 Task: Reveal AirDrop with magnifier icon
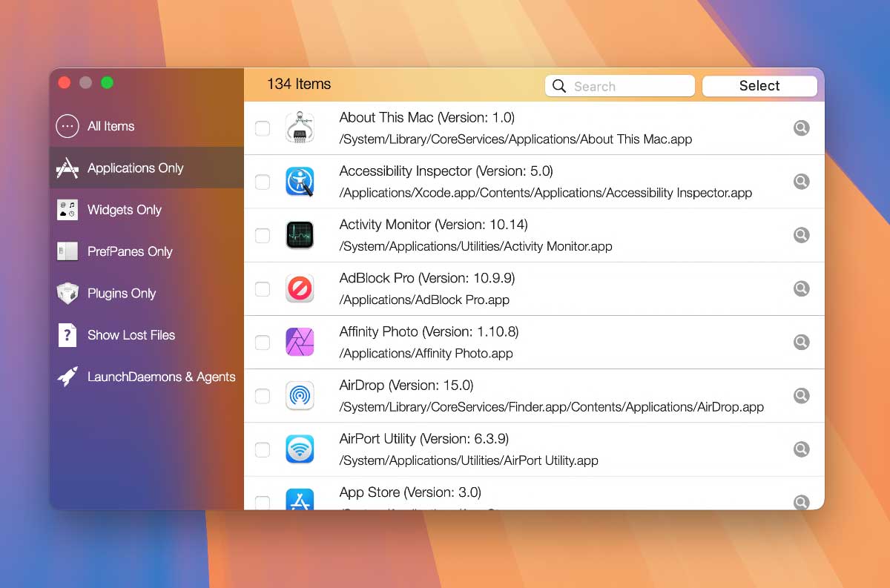[801, 395]
